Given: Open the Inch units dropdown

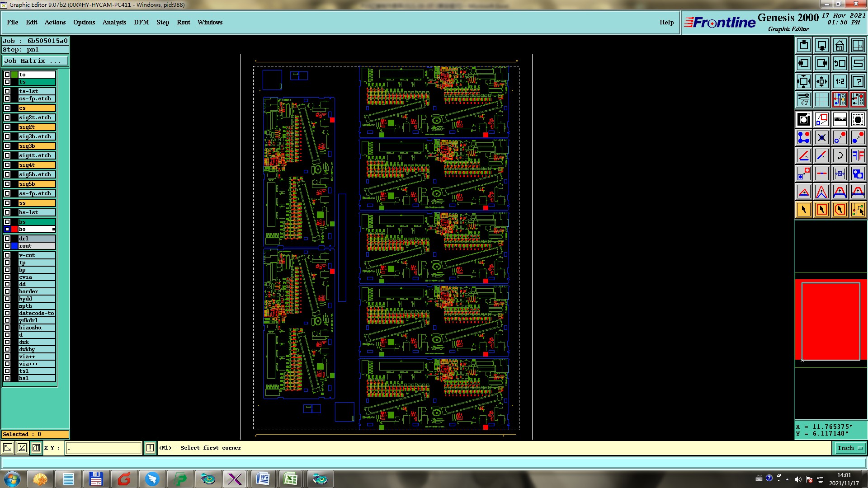Looking at the screenshot, I should tap(850, 448).
